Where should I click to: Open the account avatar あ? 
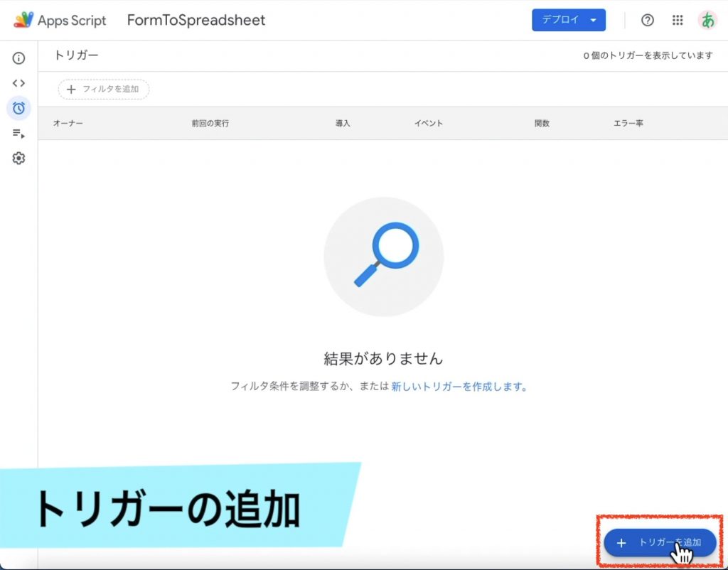coord(707,20)
